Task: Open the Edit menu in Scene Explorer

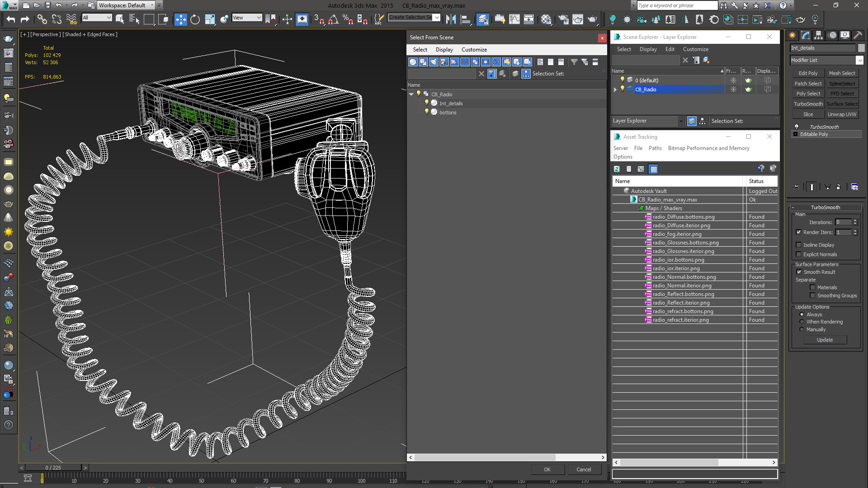Action: [x=670, y=49]
